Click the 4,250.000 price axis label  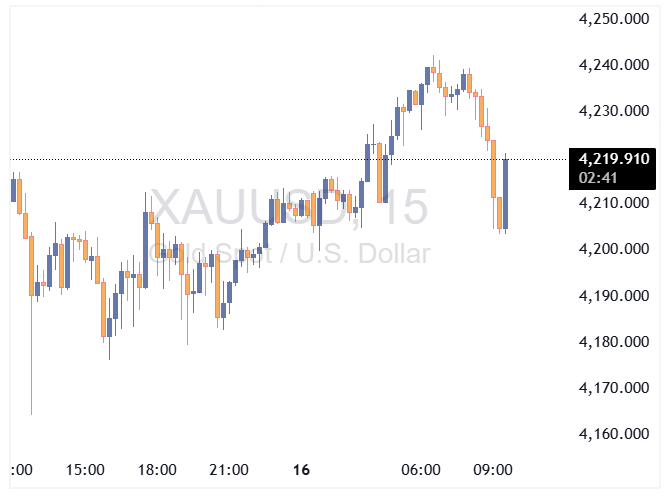coord(614,19)
